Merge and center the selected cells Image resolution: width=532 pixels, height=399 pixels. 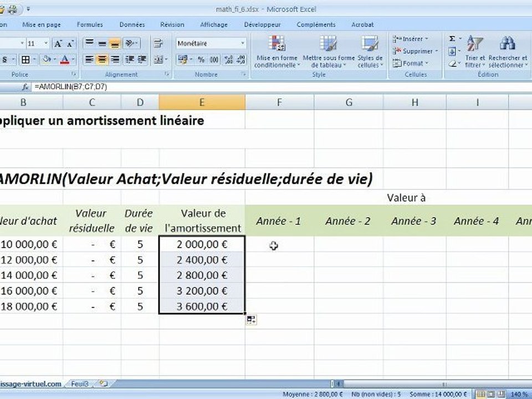[158, 60]
